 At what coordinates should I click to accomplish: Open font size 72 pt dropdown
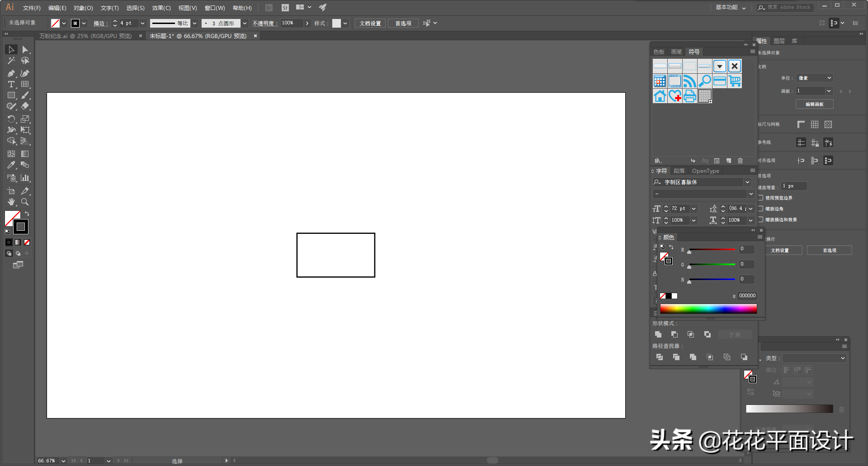tap(693, 209)
